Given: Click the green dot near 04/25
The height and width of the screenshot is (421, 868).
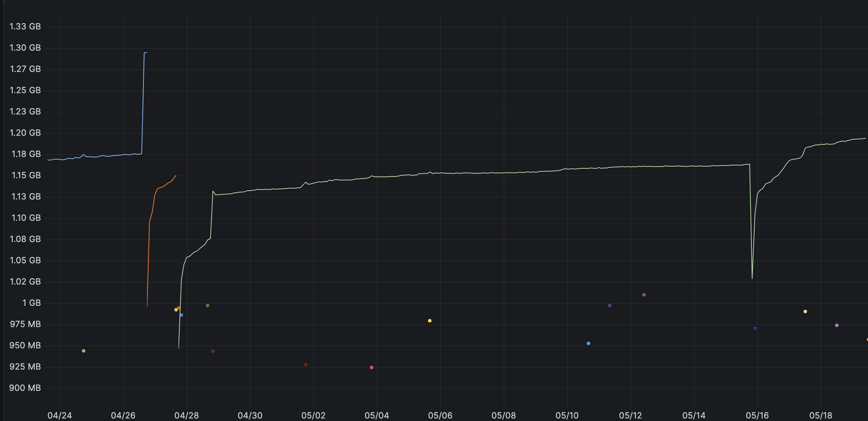Looking at the screenshot, I should point(83,351).
